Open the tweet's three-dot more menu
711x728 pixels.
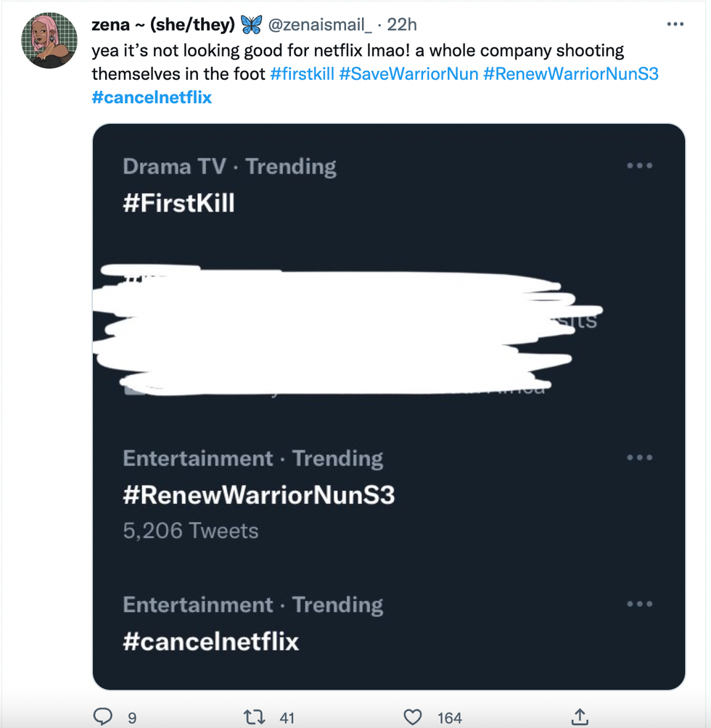click(675, 25)
